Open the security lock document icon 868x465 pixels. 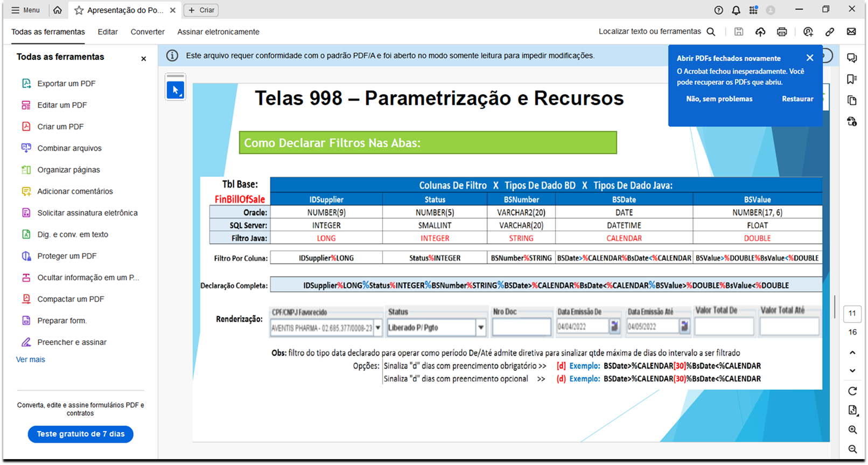point(852,122)
